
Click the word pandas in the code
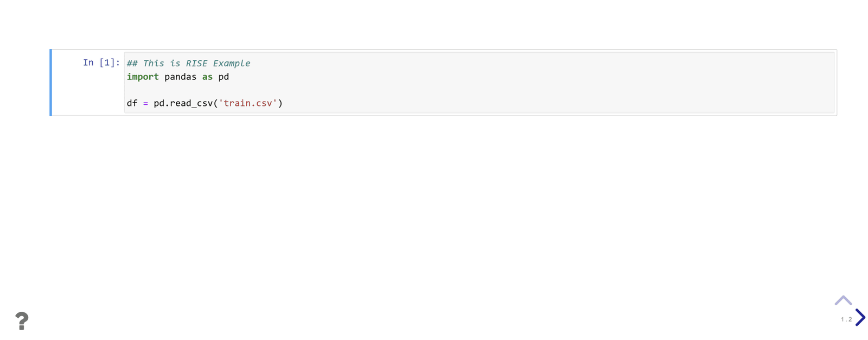point(180,77)
